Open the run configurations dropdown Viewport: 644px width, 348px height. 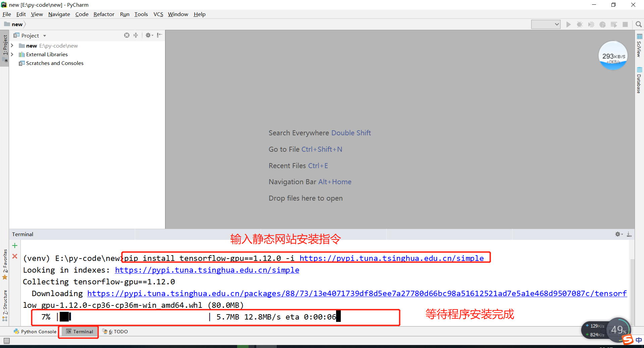tap(545, 24)
